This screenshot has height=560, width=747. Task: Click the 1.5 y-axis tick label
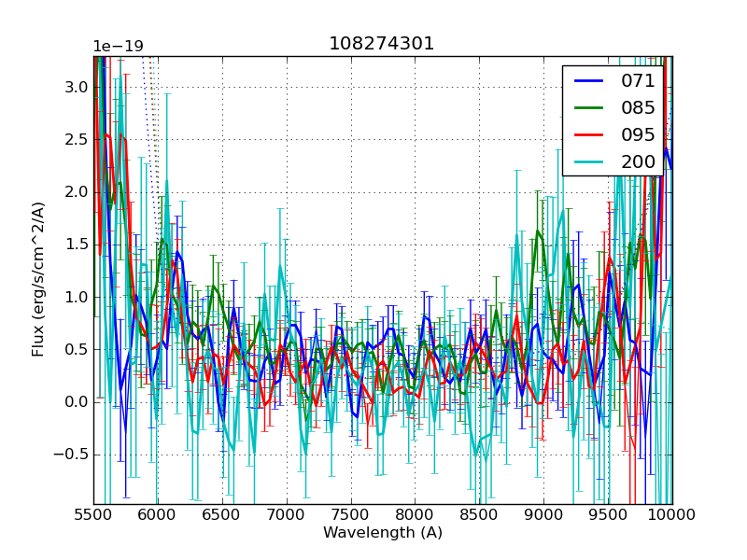75,245
